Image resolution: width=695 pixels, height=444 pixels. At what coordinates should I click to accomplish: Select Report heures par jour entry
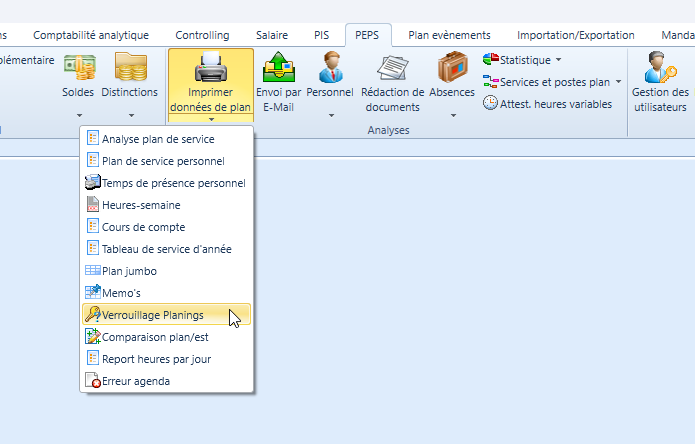167,358
